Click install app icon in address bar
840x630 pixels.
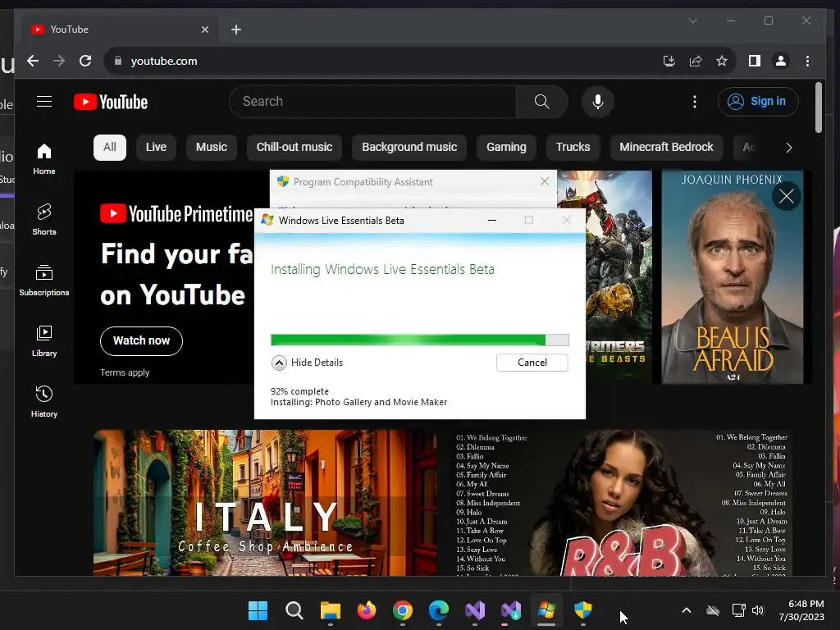[669, 61]
